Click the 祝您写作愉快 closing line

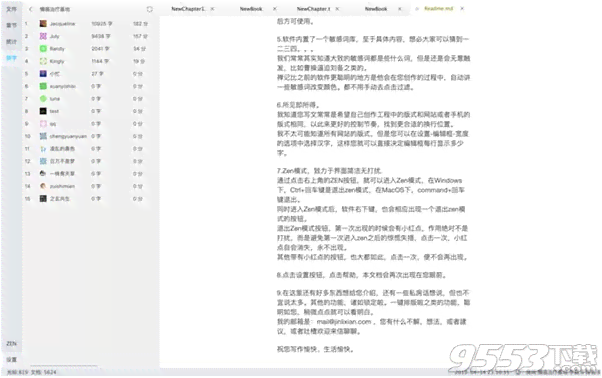click(315, 349)
